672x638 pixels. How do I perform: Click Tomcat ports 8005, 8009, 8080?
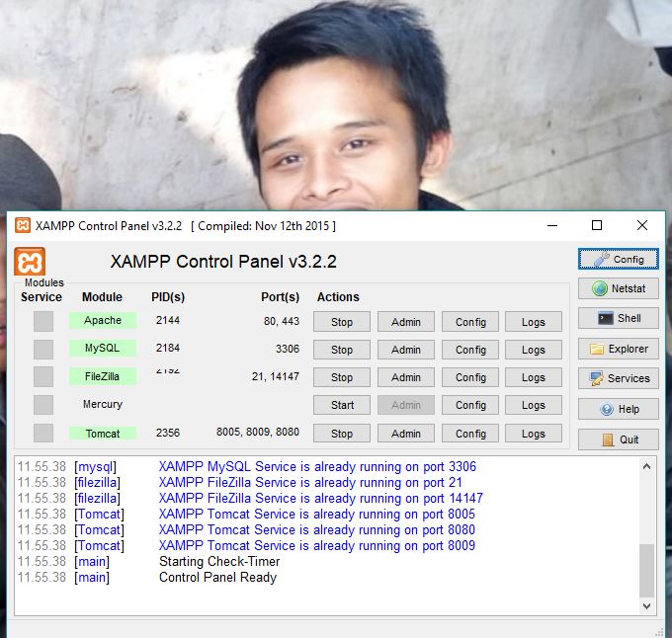(x=258, y=432)
